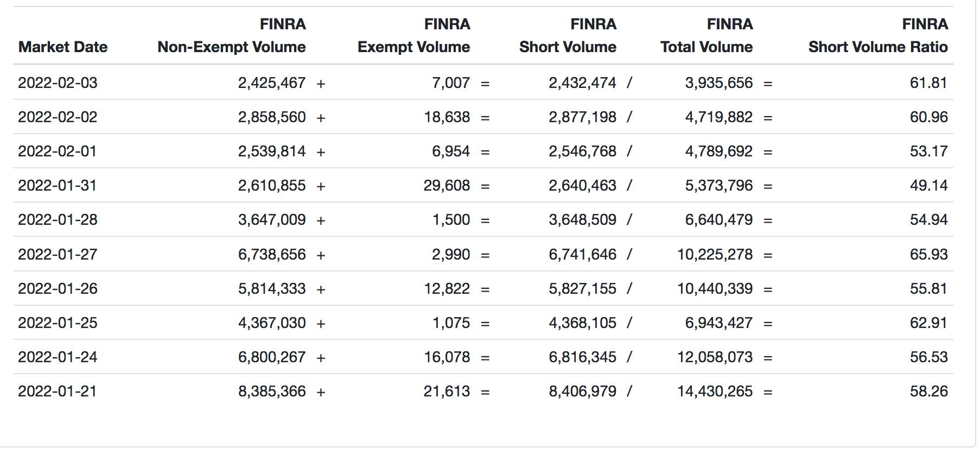Select the 2022-02-03 date cell
This screenshot has width=980, height=454.
pos(58,83)
